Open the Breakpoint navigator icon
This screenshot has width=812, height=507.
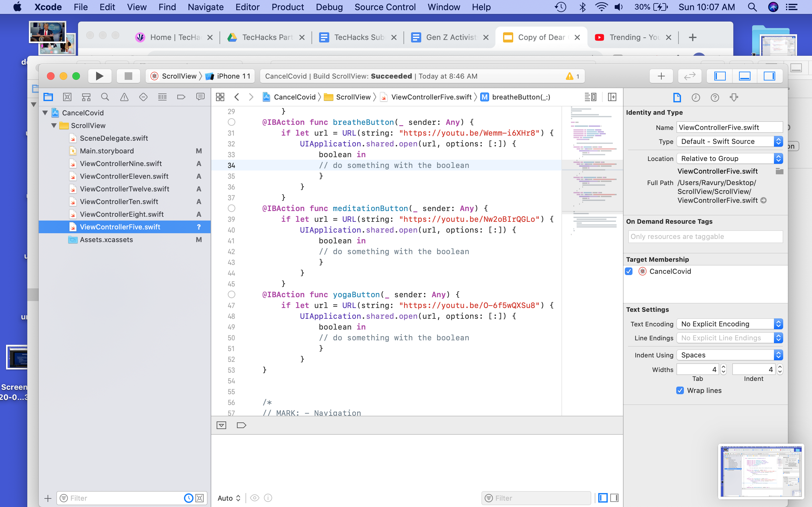click(181, 97)
